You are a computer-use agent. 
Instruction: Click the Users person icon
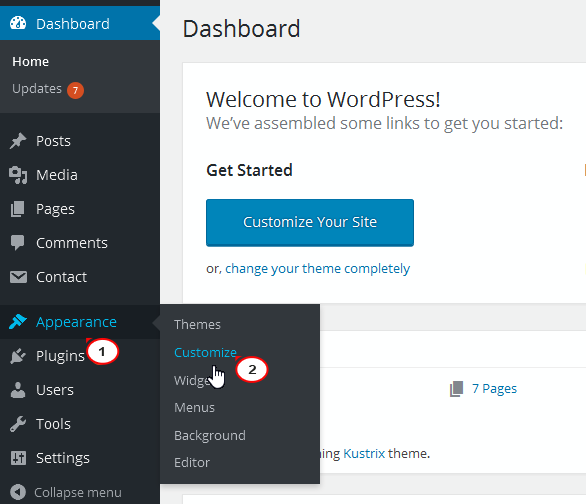coord(18,390)
